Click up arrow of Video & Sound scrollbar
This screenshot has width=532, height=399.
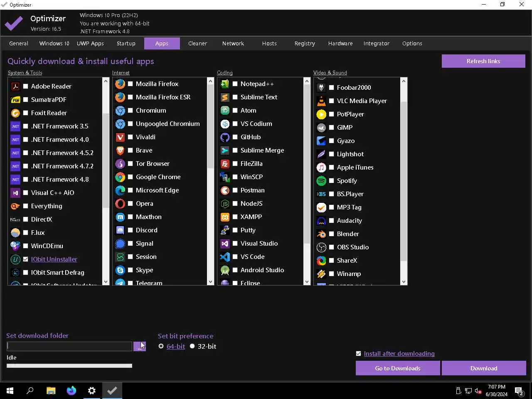pos(403,81)
